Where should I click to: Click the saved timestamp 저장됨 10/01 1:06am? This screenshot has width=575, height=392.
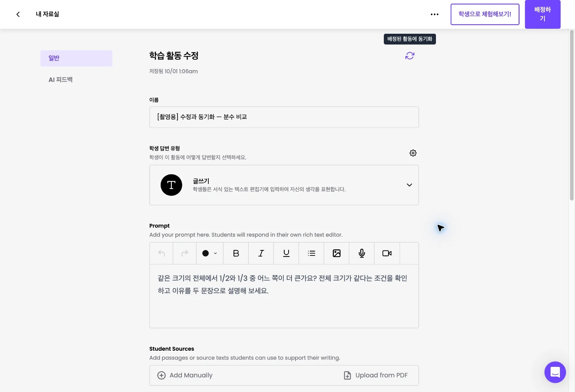coord(174,71)
